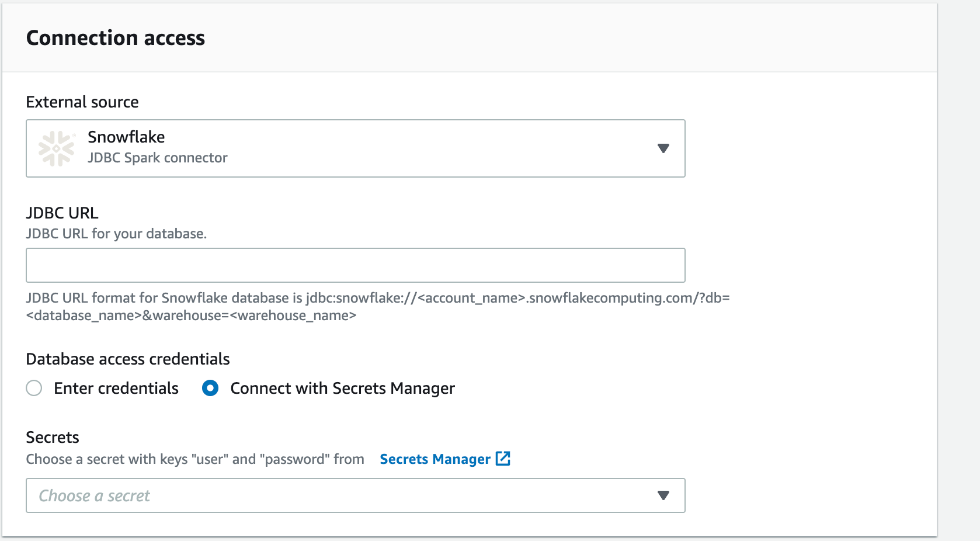Open the Choose a secret dropdown
This screenshot has width=980, height=541.
(x=355, y=495)
